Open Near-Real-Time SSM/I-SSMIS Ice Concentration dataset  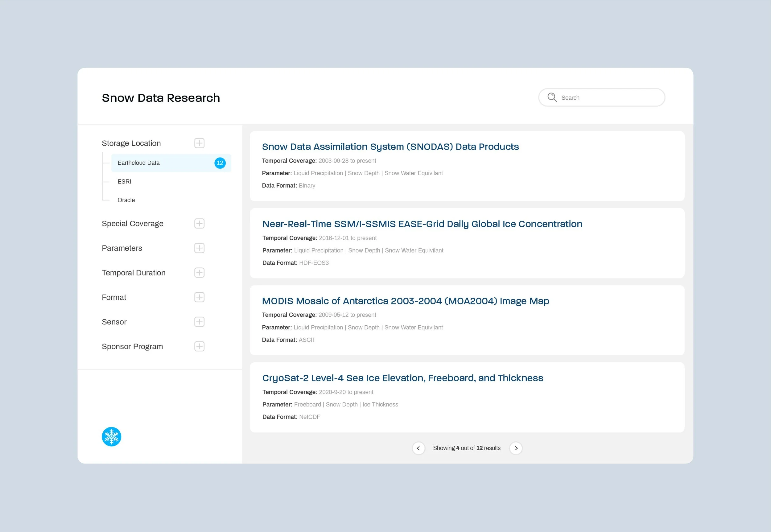(x=422, y=224)
